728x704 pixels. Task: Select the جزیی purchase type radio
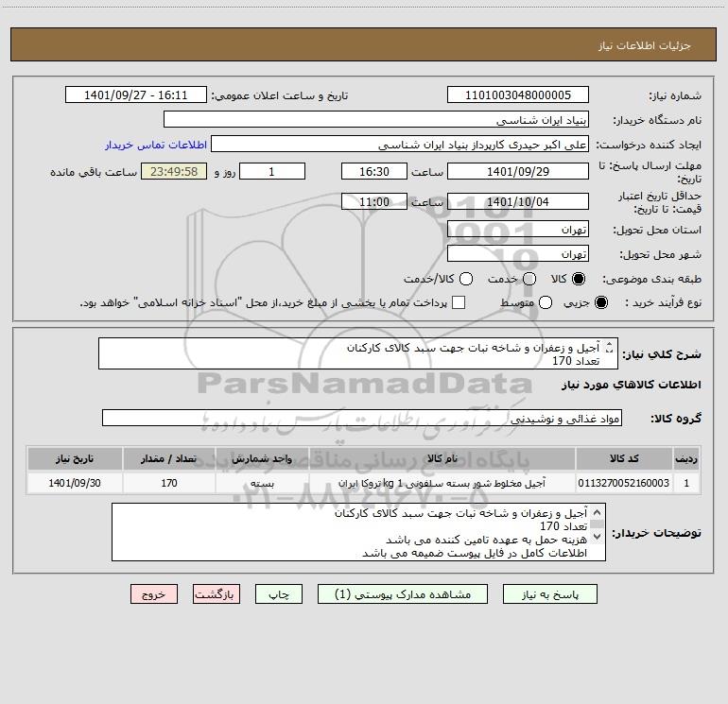pyautogui.click(x=601, y=302)
